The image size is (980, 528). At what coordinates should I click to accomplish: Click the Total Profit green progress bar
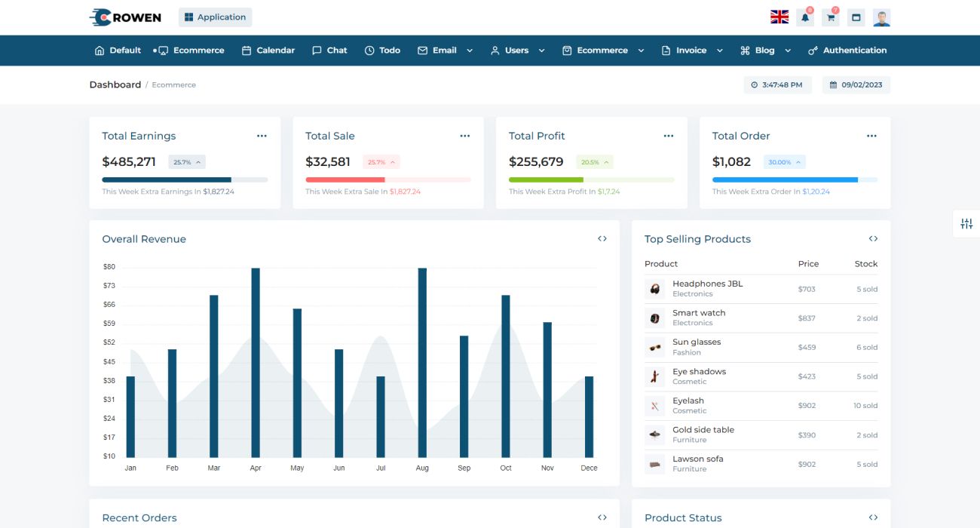pyautogui.click(x=547, y=180)
